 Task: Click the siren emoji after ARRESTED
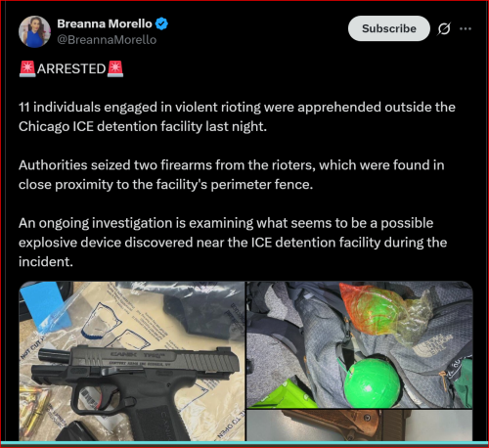point(115,68)
